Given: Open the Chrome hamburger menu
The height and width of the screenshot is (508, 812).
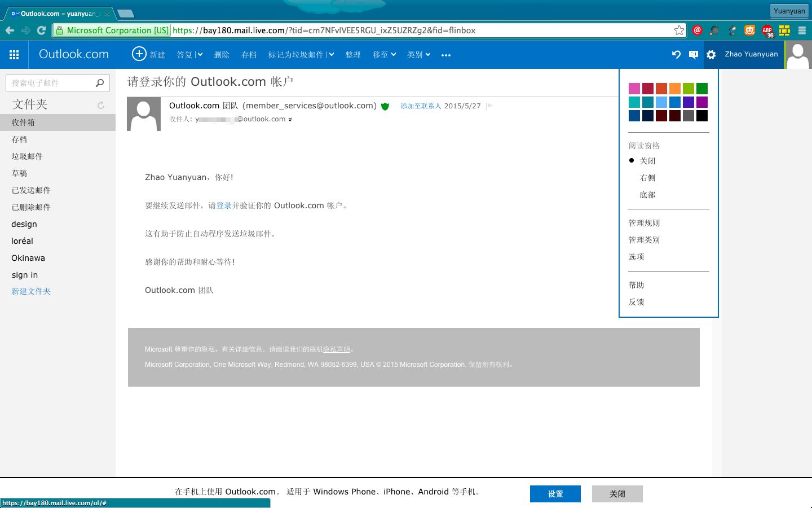Looking at the screenshot, I should pos(802,30).
